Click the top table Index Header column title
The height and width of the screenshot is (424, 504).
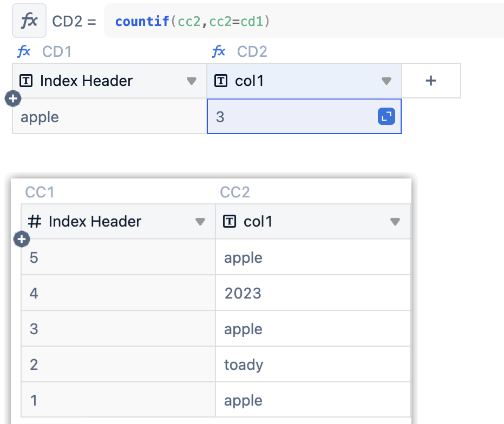(86, 81)
